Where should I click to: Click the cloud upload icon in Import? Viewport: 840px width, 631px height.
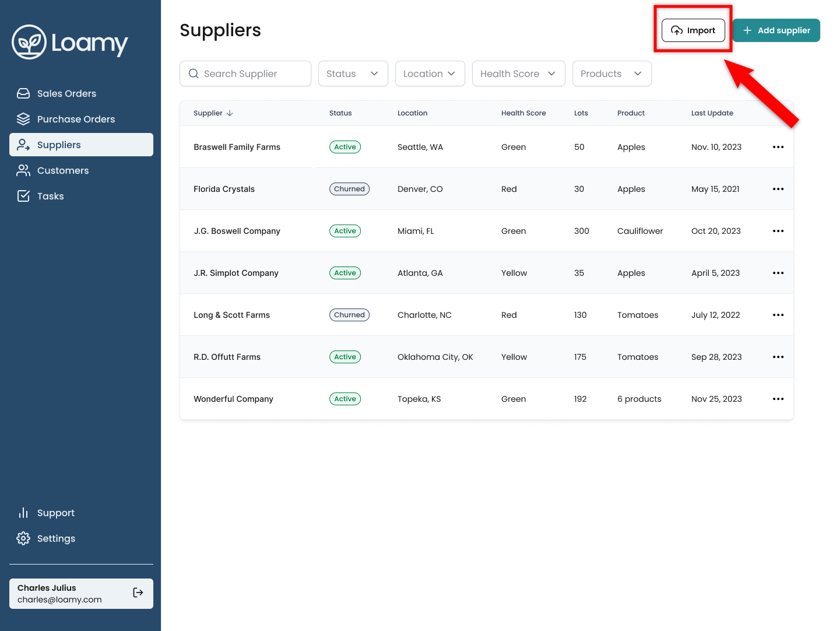677,30
